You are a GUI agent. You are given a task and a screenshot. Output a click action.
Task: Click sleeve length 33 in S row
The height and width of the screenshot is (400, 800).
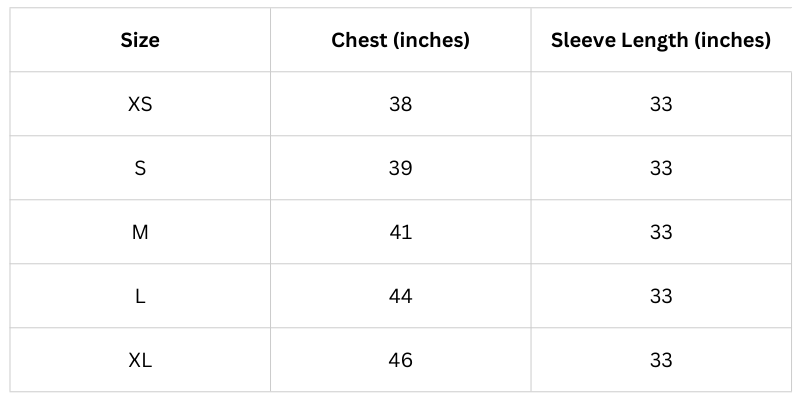[x=661, y=168]
